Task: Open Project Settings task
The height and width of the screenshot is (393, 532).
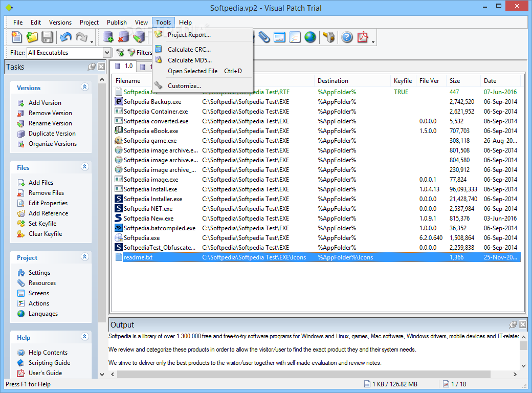Action: click(x=34, y=273)
